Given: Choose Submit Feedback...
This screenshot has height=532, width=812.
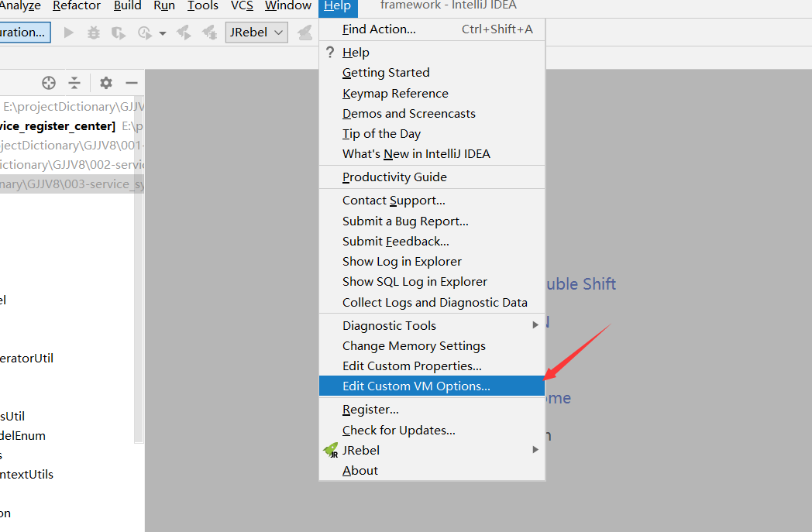Looking at the screenshot, I should 432,241.
